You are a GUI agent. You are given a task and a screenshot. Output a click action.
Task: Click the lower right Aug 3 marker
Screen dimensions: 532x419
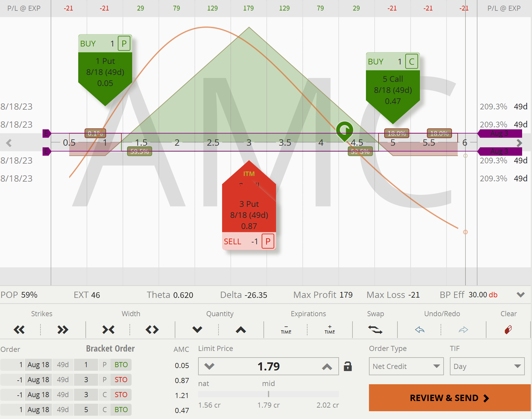[499, 151]
